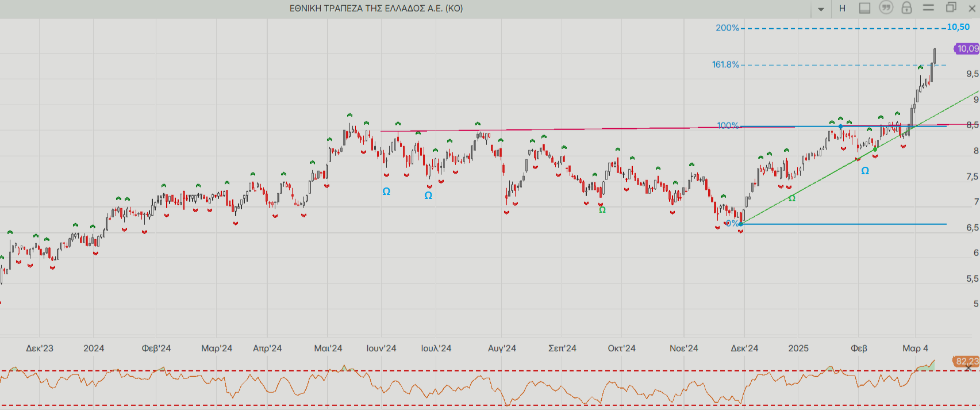Click the 161.8% Fibonacci level label
980x410 pixels.
point(725,64)
